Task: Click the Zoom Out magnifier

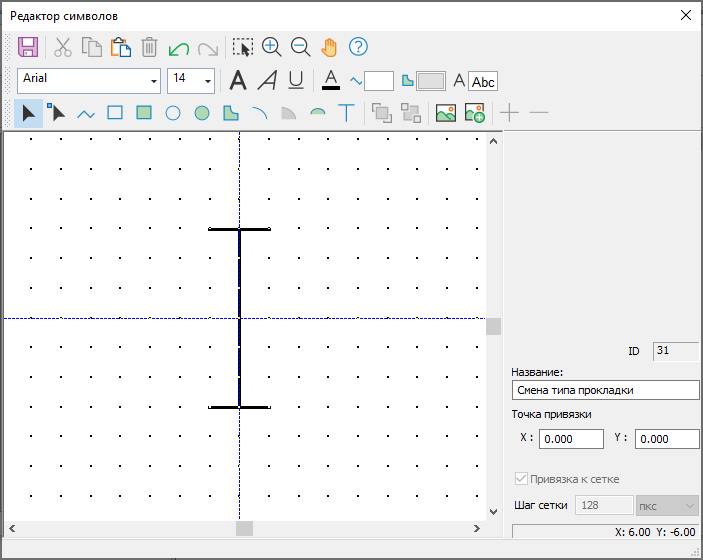Action: pos(300,47)
